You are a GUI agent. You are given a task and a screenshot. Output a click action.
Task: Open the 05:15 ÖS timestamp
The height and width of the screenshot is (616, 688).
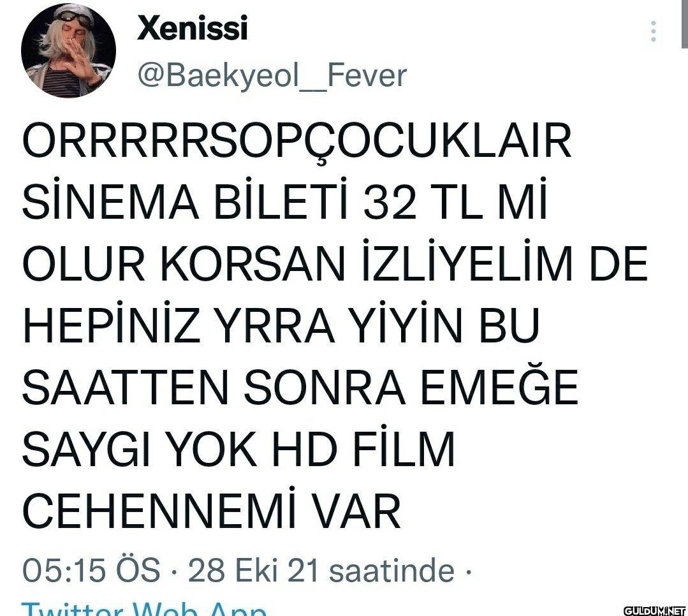click(x=91, y=570)
